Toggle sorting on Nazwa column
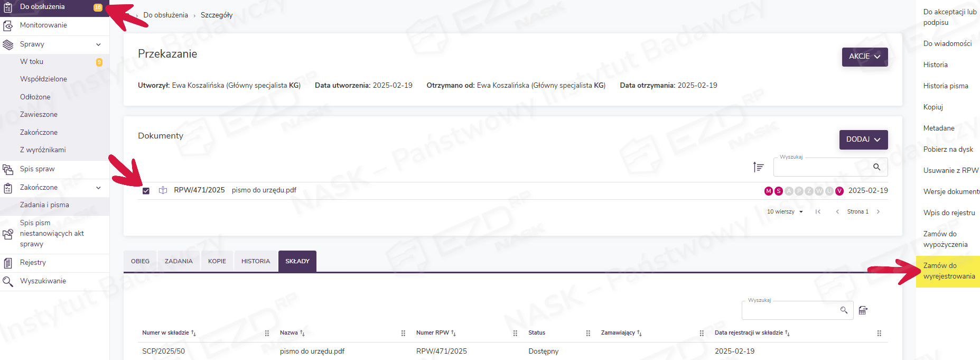Viewport: 980px width, 360px height. tap(292, 333)
